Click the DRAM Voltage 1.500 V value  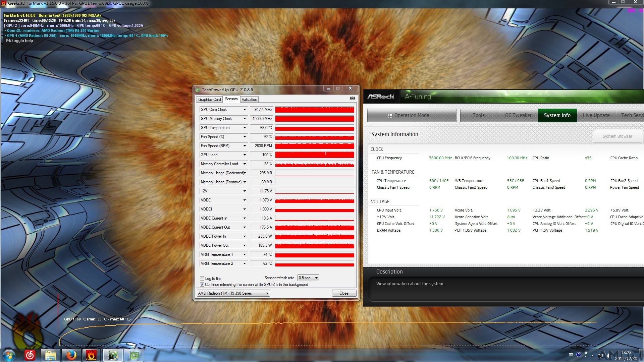[436, 230]
